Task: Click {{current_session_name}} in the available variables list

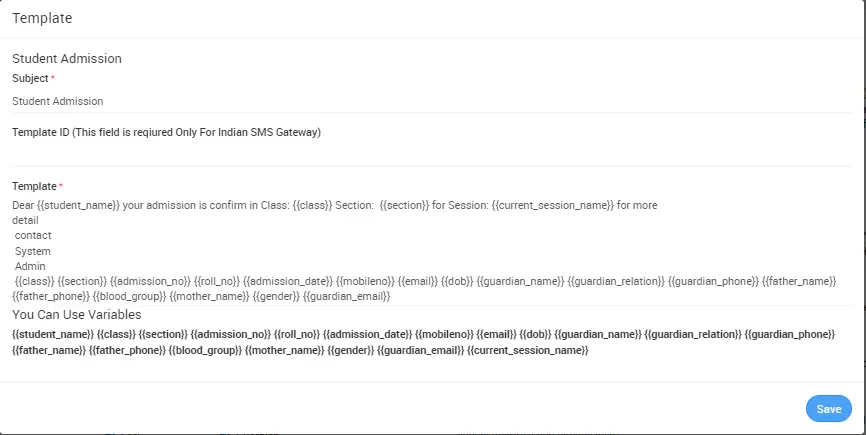Action: pyautogui.click(x=527, y=351)
